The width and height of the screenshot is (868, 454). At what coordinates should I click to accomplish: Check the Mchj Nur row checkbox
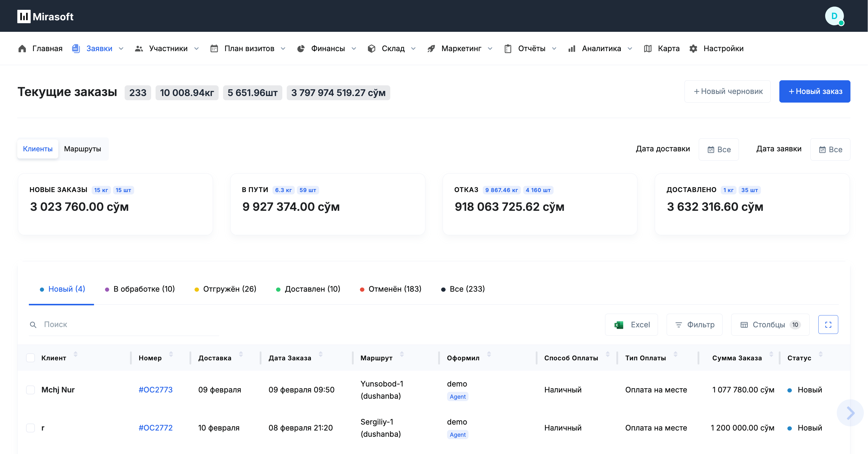click(x=31, y=390)
